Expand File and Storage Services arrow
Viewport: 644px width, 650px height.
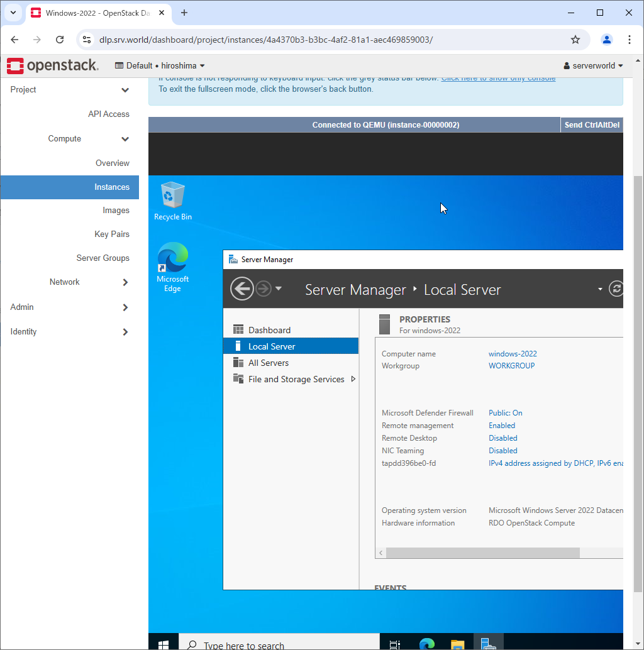353,379
